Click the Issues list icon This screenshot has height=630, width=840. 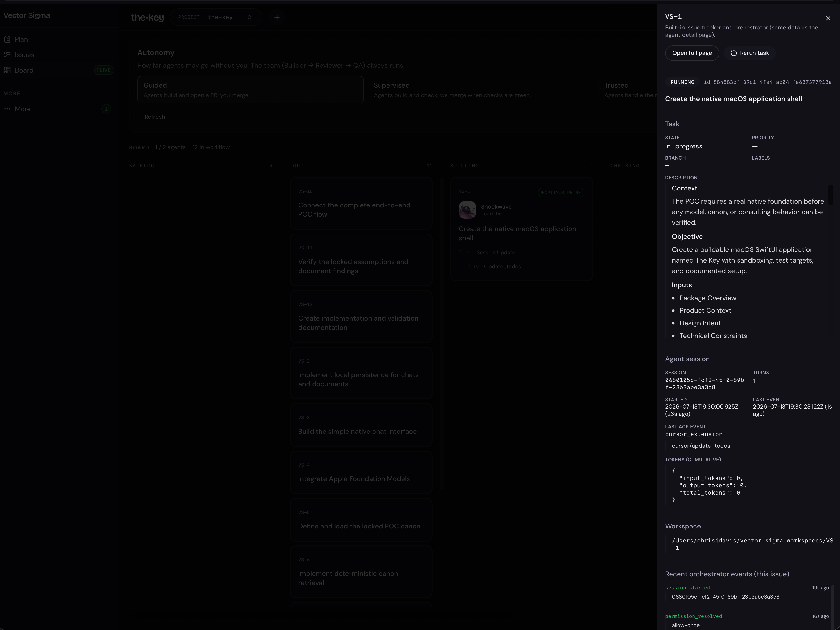point(7,55)
